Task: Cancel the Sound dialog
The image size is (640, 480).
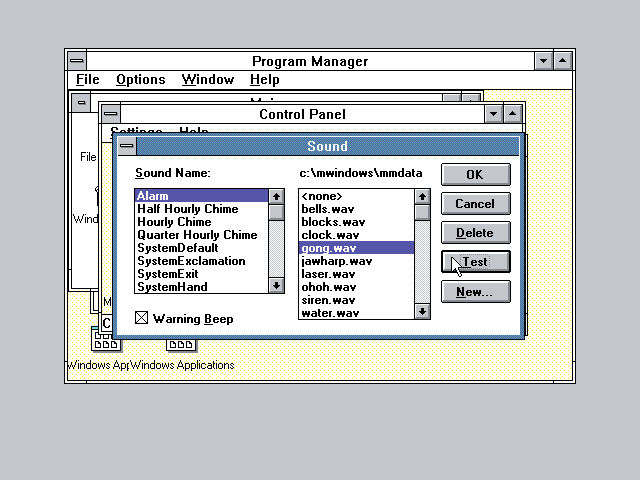Action: 476,204
